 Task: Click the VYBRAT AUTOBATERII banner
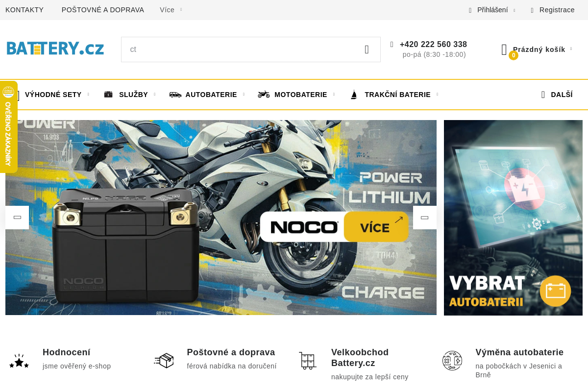(513, 218)
